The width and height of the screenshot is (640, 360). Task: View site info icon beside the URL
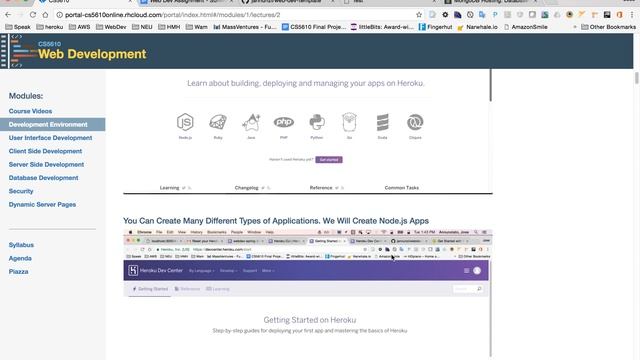pos(59,15)
